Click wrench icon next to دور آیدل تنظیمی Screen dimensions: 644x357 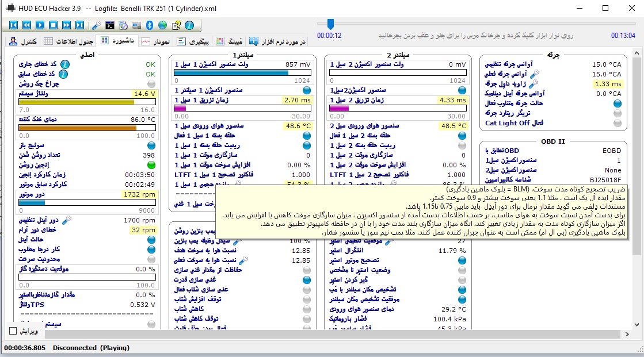tap(67, 220)
